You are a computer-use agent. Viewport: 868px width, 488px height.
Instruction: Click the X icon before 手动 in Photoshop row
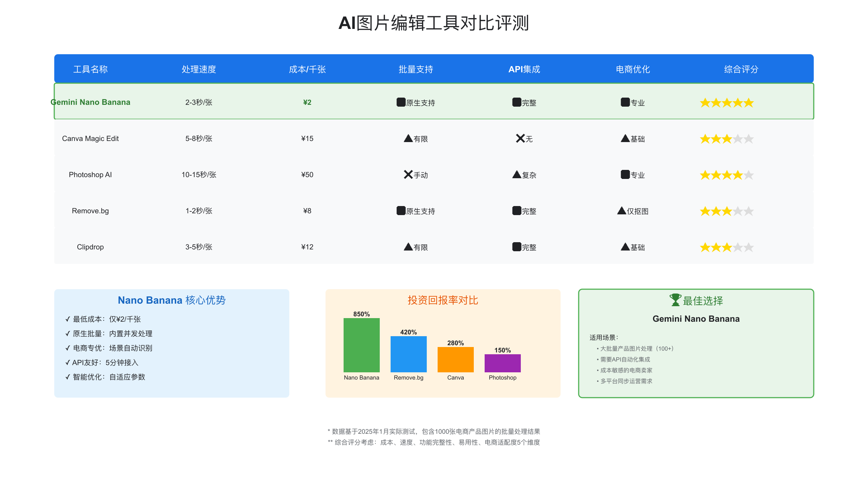pyautogui.click(x=408, y=175)
